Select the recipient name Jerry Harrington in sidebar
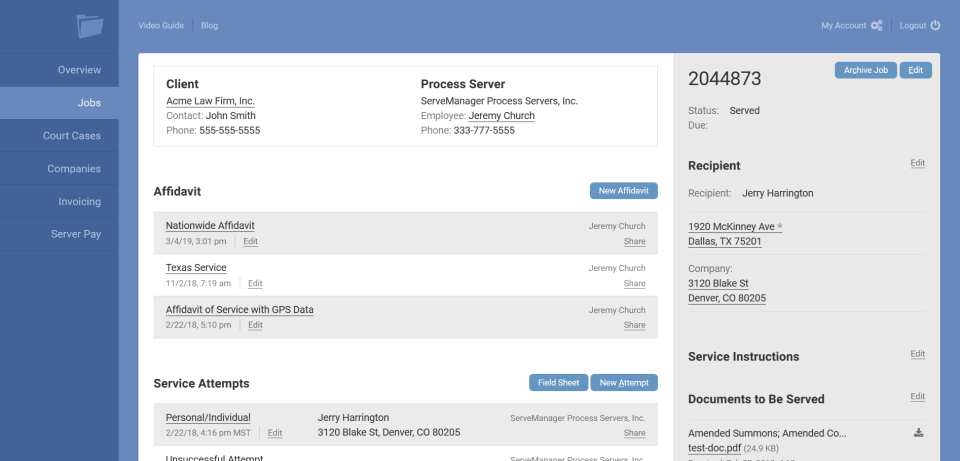 pos(778,193)
